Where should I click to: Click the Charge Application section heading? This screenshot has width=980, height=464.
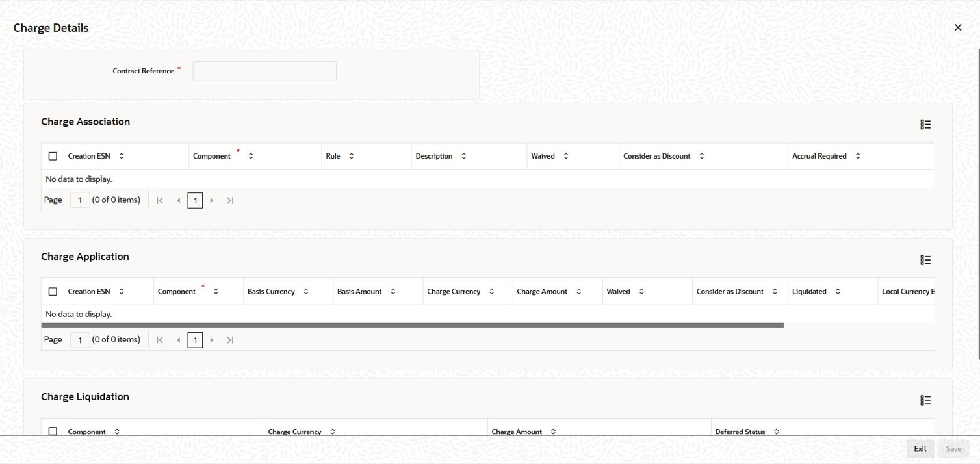(85, 257)
